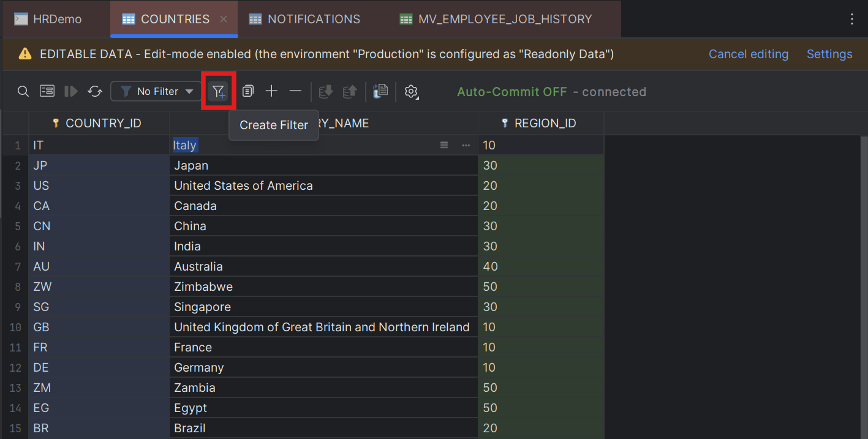Screen dimensions: 868x439
Task: Select the Egypt cell
Action: click(x=323, y=408)
